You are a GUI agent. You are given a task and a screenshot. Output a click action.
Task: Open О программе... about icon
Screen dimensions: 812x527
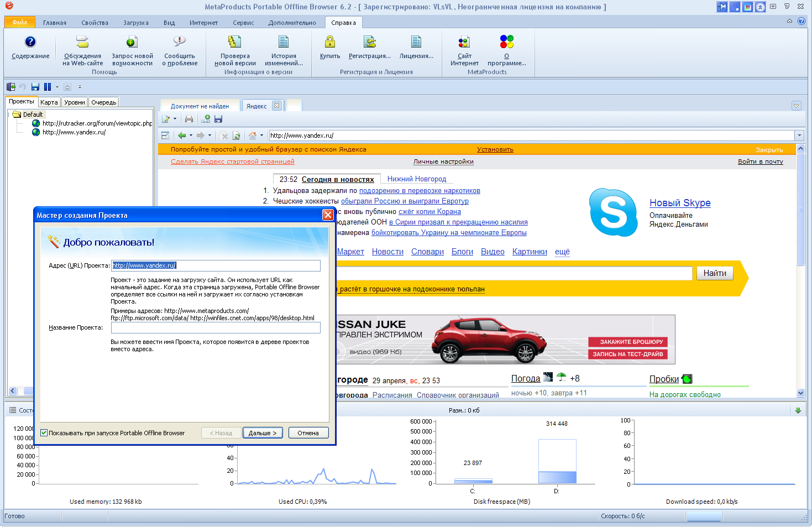[x=507, y=42]
